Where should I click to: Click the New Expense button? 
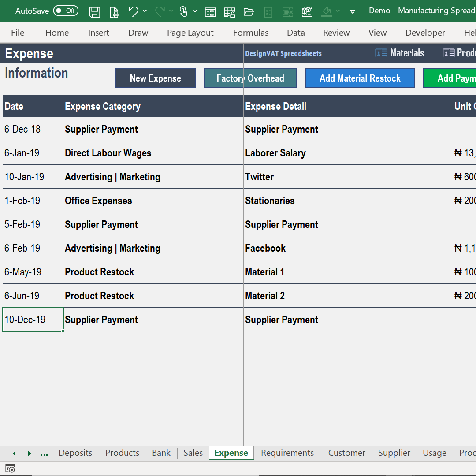tap(155, 78)
